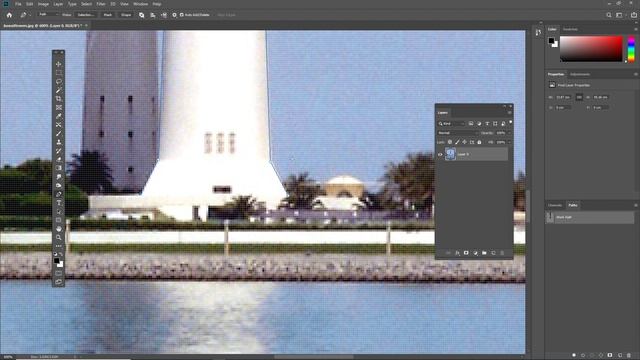Toggle layer filtering on/off switch
The height and width of the screenshot is (360, 640).
point(510,122)
